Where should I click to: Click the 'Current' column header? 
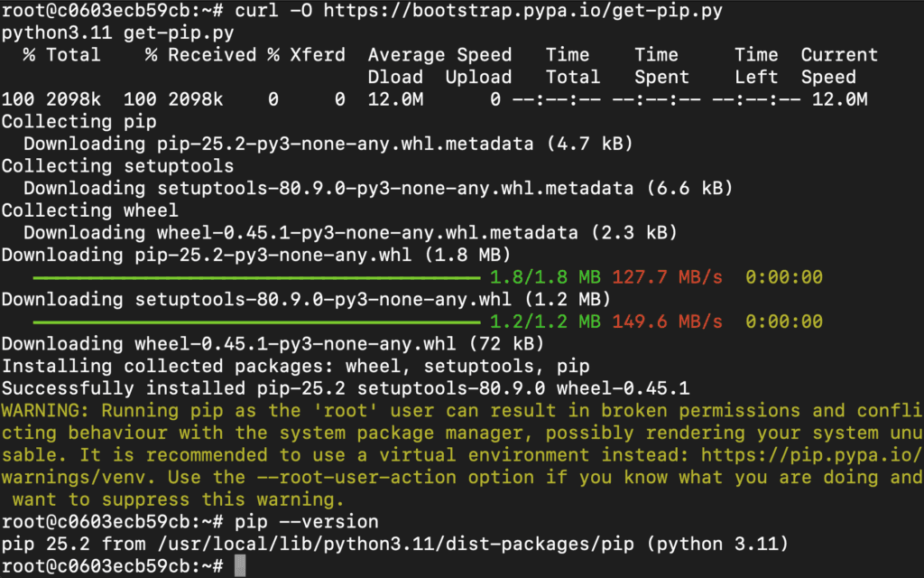click(839, 55)
